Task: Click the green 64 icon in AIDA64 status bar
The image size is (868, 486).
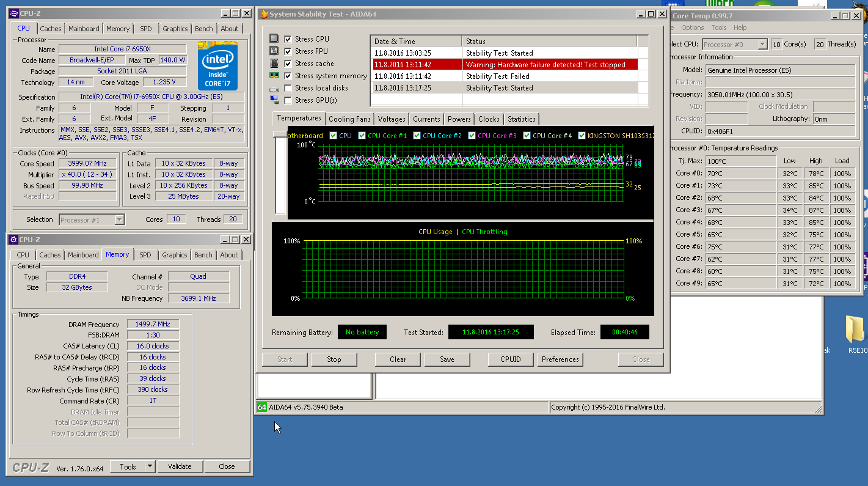Action: (x=262, y=407)
